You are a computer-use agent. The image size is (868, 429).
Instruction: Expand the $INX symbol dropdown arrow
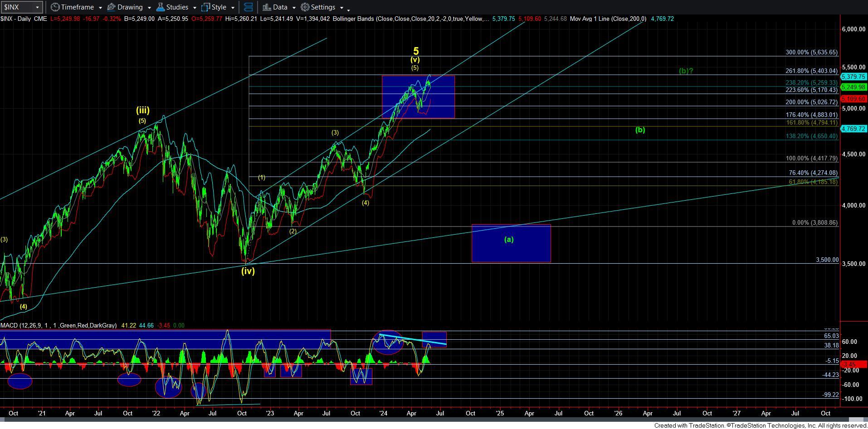[x=37, y=7]
